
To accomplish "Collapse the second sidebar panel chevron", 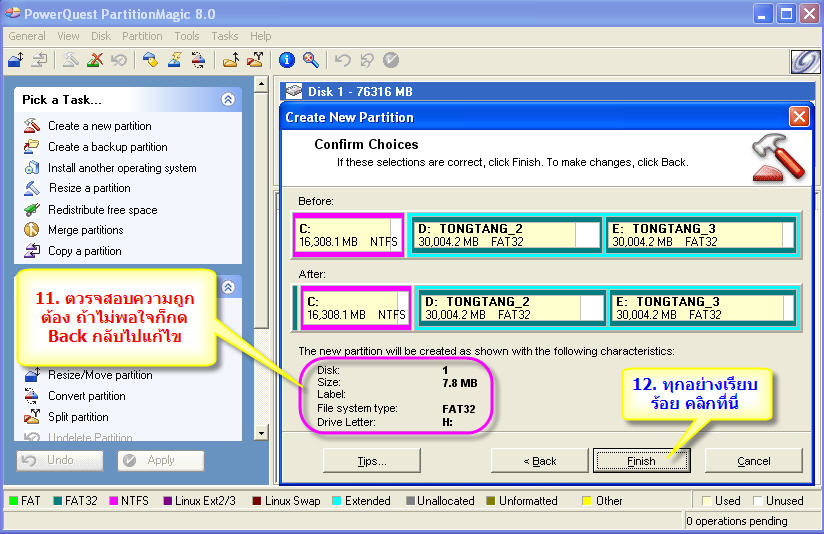I will 228,287.
